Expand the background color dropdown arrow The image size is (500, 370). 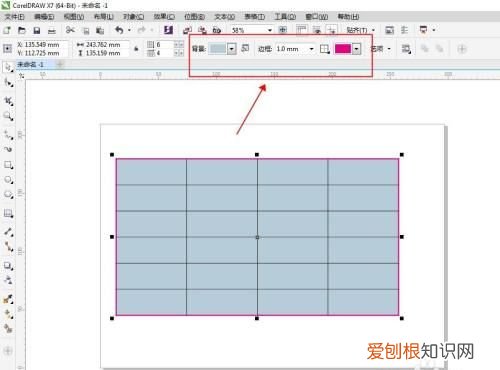[x=232, y=49]
